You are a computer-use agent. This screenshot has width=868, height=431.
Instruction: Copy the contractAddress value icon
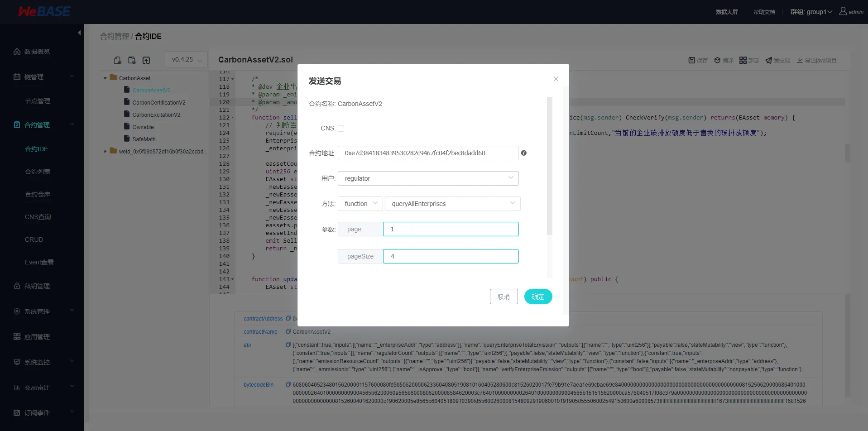[288, 319]
